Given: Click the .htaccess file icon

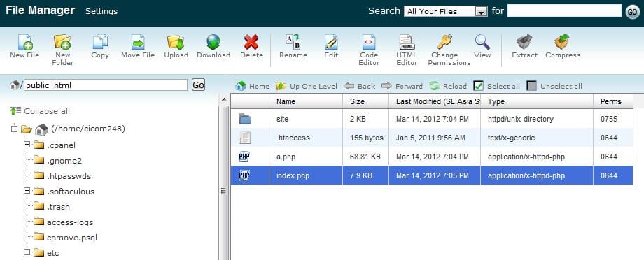Looking at the screenshot, I should [245, 138].
